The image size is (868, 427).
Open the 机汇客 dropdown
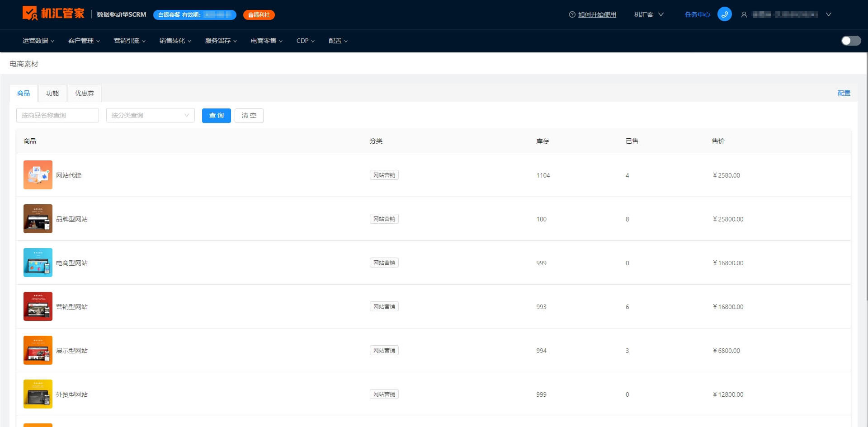[649, 14]
